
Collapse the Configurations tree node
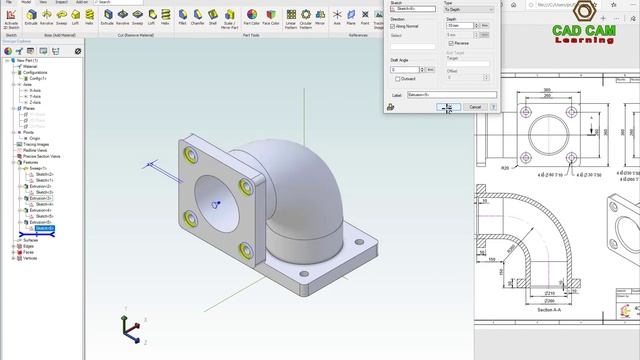coord(13,72)
